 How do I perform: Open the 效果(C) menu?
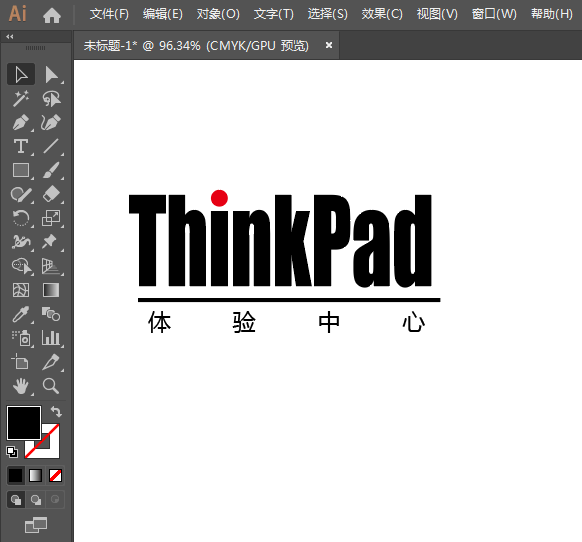click(382, 14)
